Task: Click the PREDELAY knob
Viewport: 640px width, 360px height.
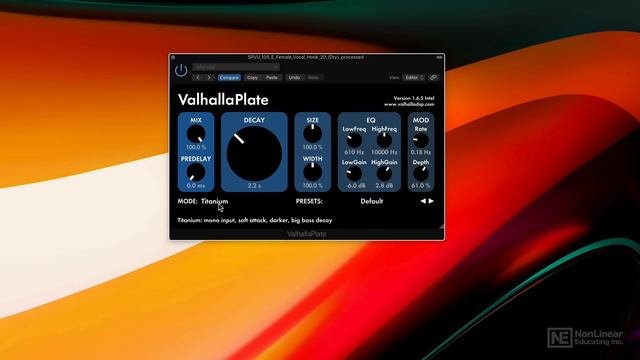Action: click(196, 172)
